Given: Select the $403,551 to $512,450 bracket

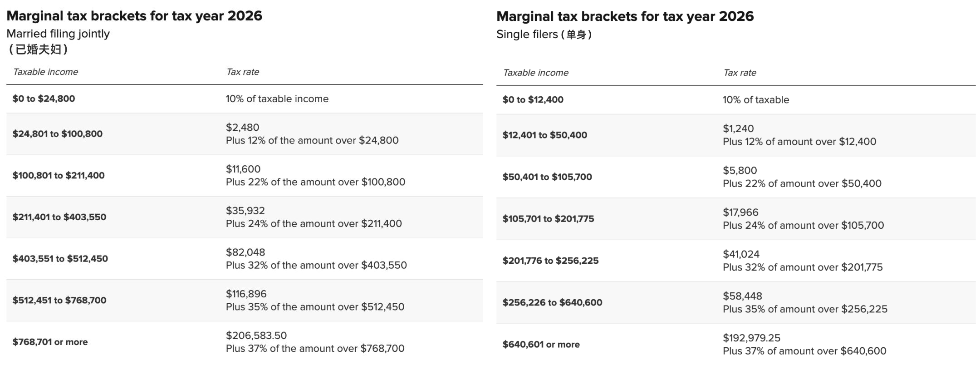Looking at the screenshot, I should coord(60,259).
